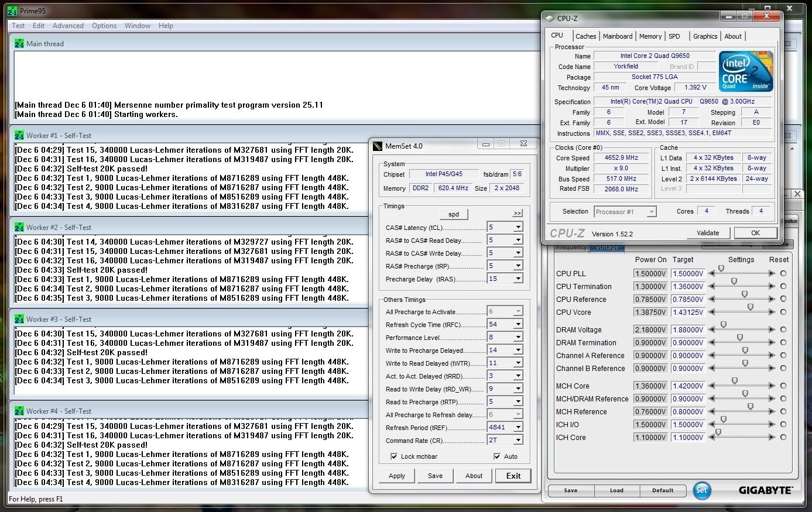The height and width of the screenshot is (512, 812).
Task: Open the Precharge Delay (tRAS) dropdown
Action: point(518,279)
